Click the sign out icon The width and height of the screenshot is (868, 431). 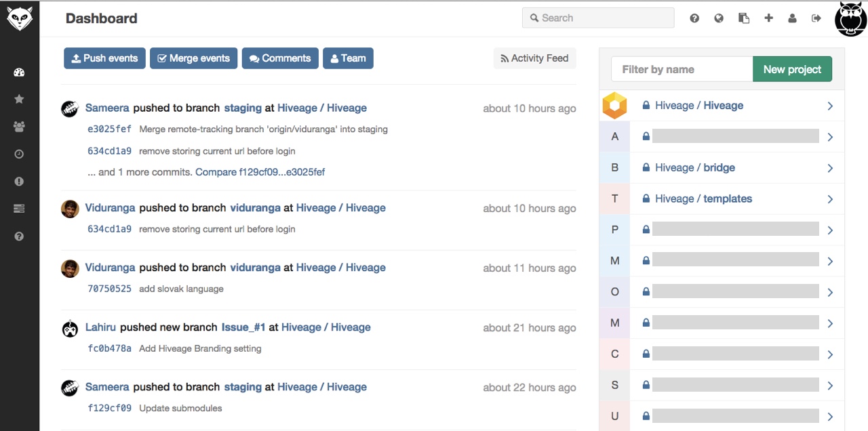point(816,18)
